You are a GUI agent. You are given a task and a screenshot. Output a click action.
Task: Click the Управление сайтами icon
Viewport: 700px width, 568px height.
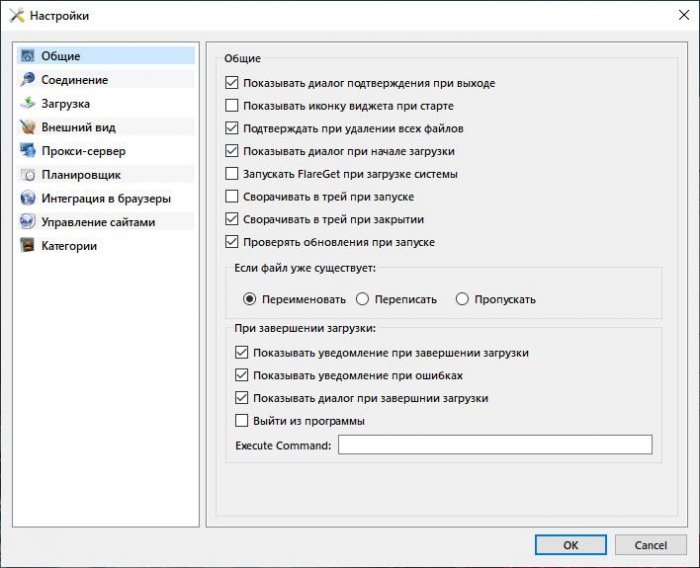28,222
